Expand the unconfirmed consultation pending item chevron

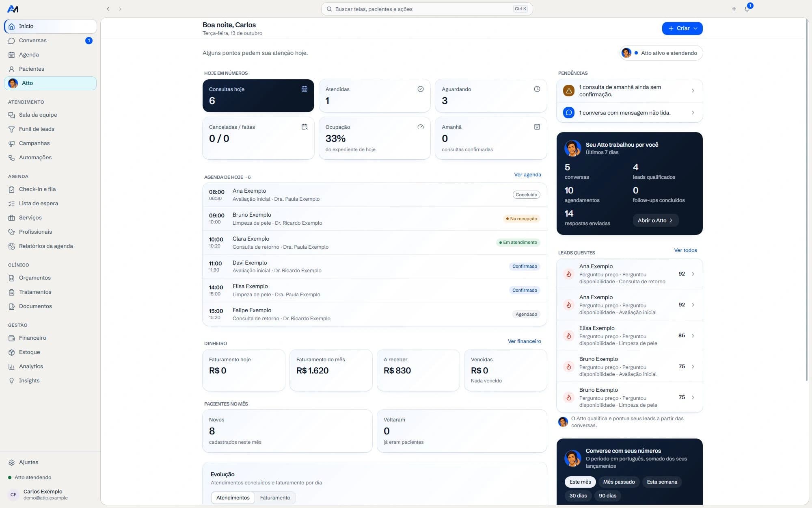click(693, 91)
